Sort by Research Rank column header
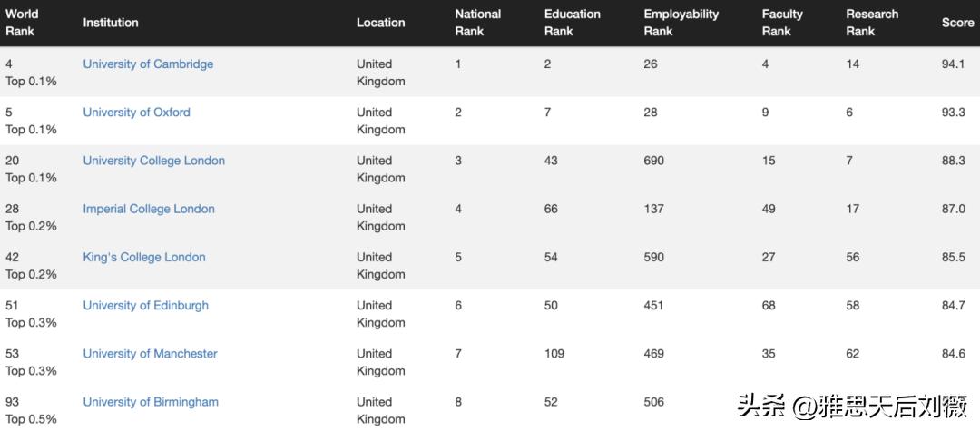 872,23
